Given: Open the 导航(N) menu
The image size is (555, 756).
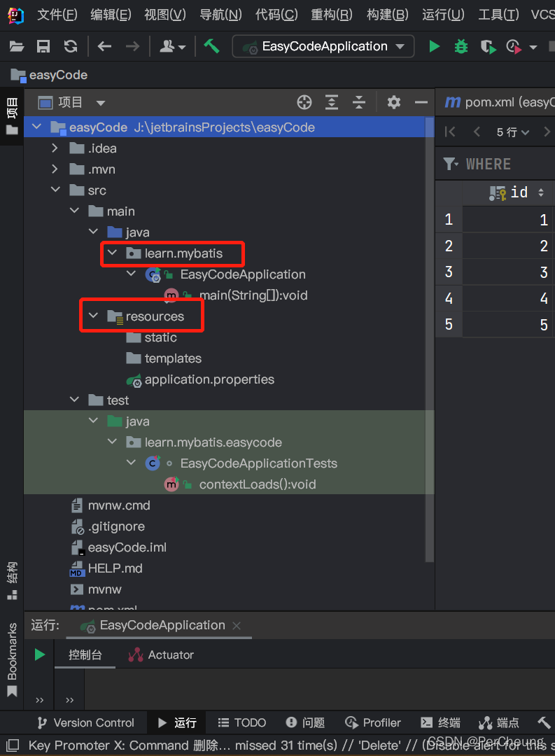Looking at the screenshot, I should [x=220, y=15].
